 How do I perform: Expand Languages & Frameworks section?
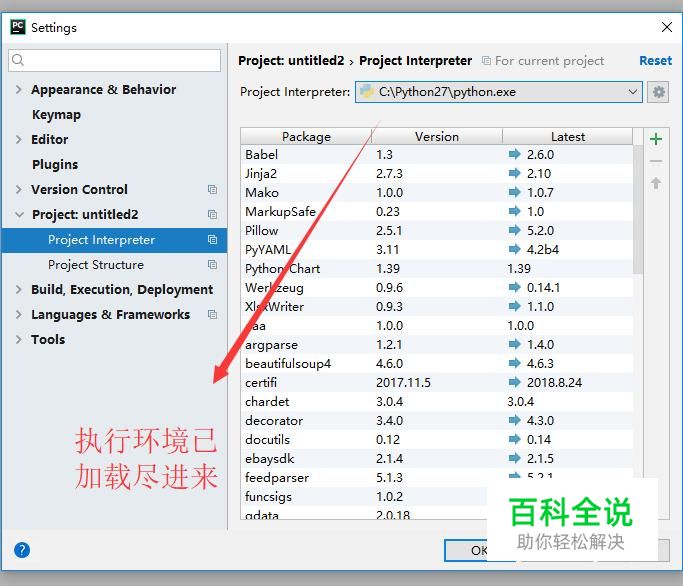click(x=18, y=315)
